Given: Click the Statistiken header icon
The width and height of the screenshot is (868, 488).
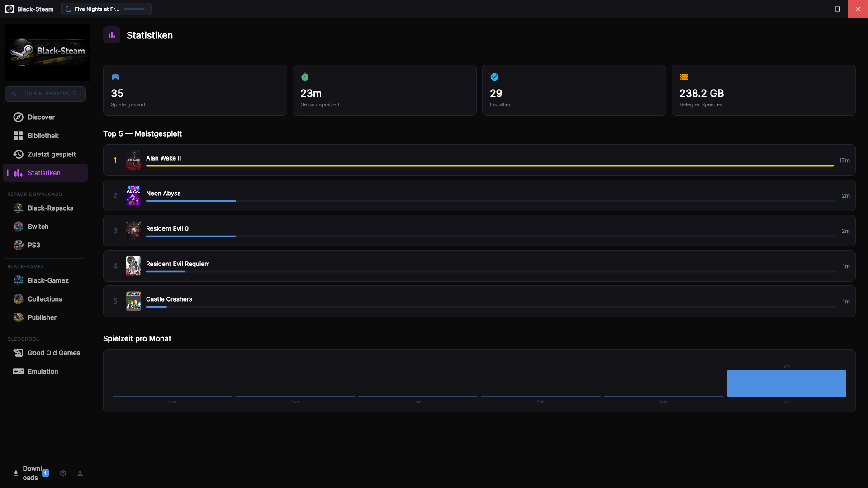Looking at the screenshot, I should (112, 35).
